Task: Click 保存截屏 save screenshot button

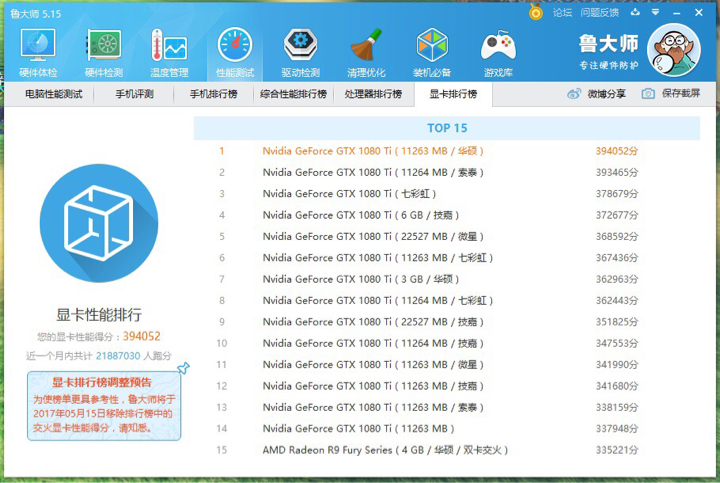Action: (x=671, y=94)
